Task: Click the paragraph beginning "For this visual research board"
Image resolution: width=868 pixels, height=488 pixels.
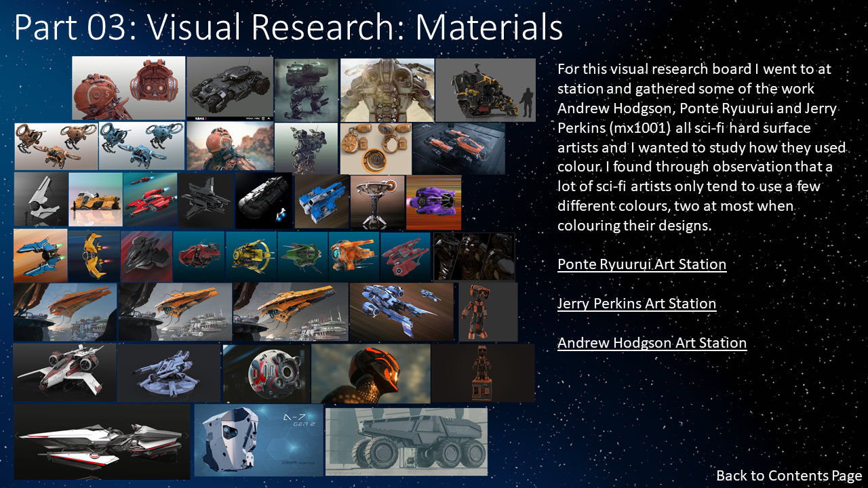Action: click(x=702, y=147)
